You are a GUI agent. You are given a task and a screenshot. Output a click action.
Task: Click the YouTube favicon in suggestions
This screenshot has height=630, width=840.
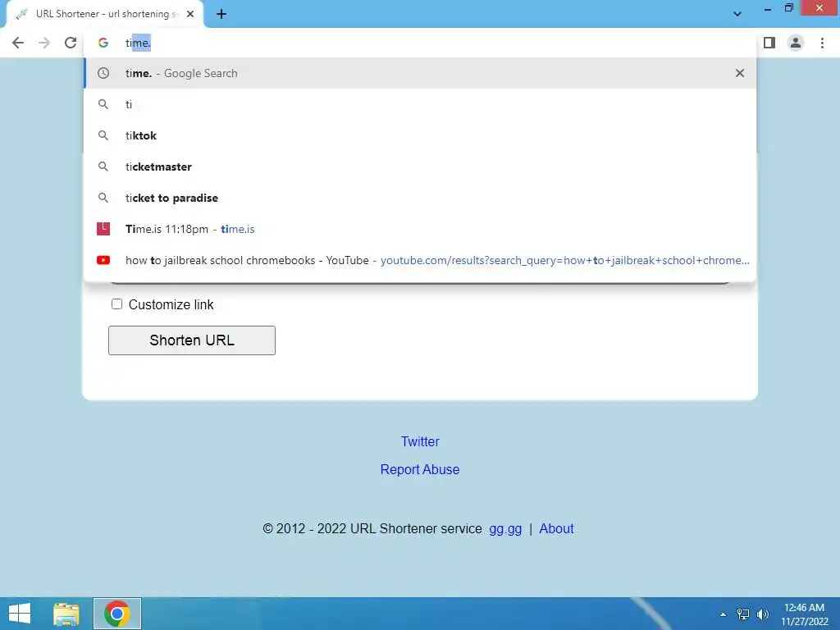coord(103,260)
